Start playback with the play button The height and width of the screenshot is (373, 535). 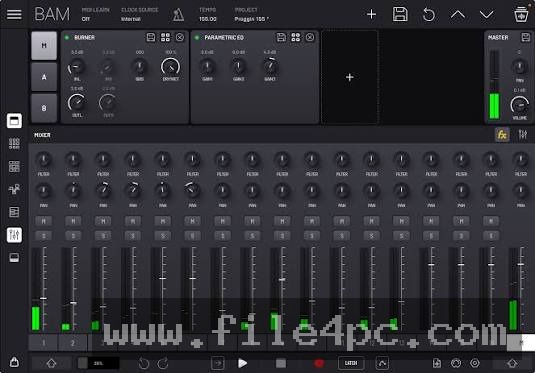242,363
